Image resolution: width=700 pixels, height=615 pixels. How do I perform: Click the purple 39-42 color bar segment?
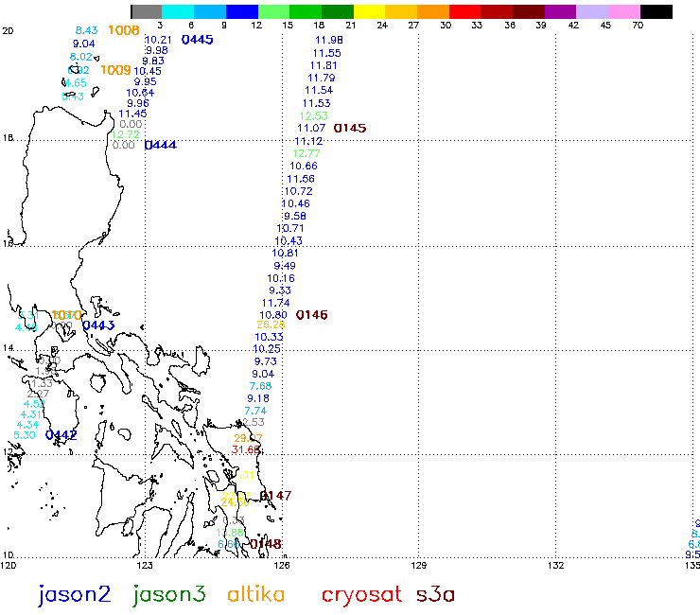561,11
